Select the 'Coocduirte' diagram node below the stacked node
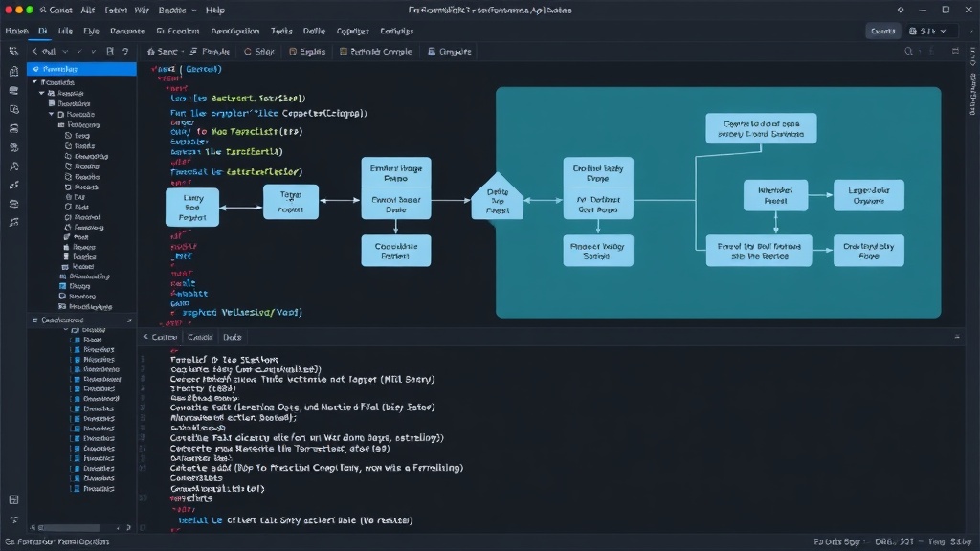Image resolution: width=980 pixels, height=551 pixels. (395, 251)
